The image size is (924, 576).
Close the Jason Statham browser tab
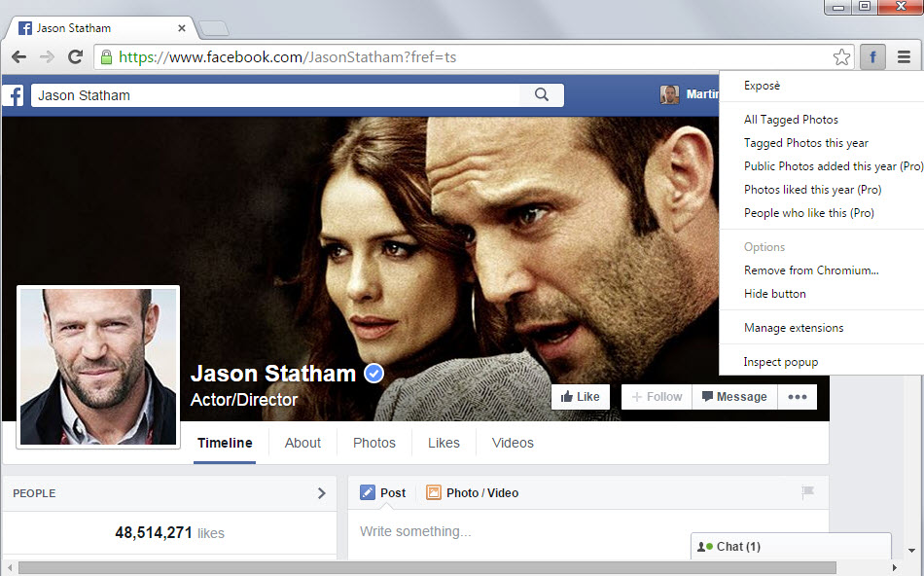point(182,27)
